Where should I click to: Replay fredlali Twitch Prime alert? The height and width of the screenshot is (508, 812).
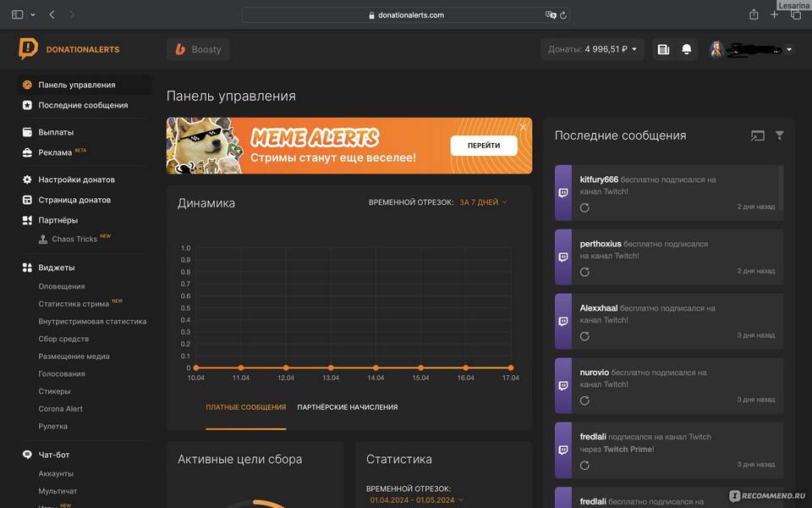[584, 466]
